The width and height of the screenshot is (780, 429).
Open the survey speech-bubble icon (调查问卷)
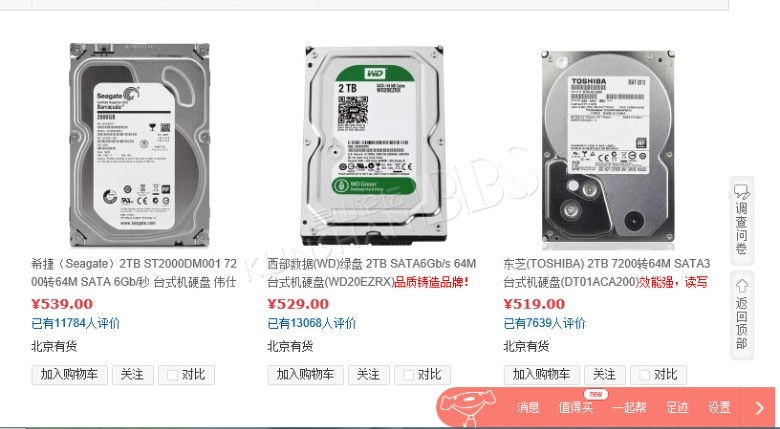pyautogui.click(x=742, y=191)
